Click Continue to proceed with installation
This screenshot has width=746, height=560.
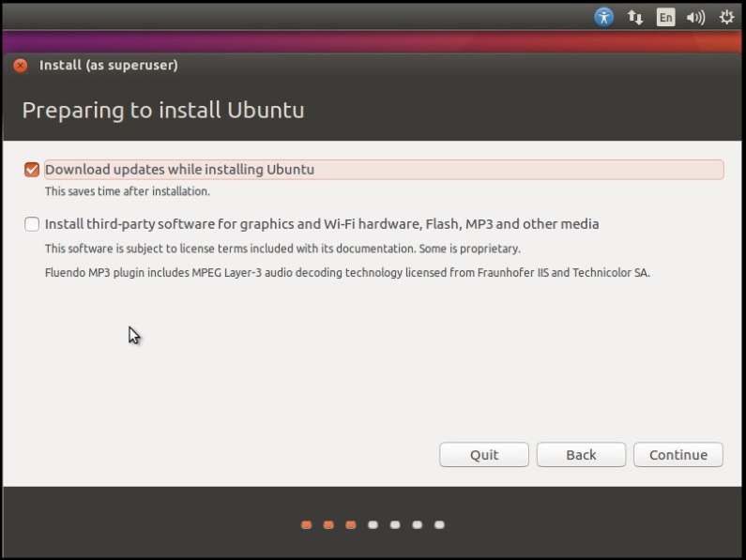click(x=677, y=455)
